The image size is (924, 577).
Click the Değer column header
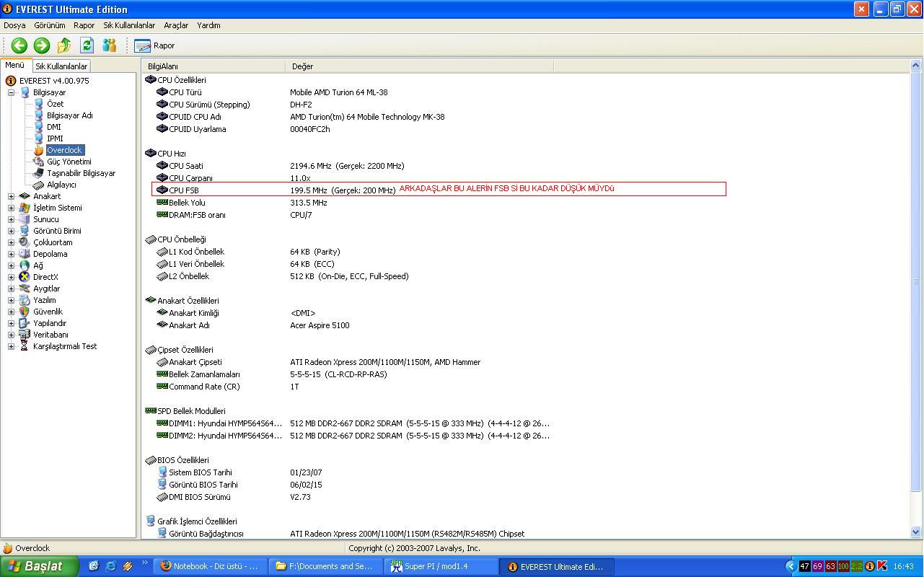point(419,66)
